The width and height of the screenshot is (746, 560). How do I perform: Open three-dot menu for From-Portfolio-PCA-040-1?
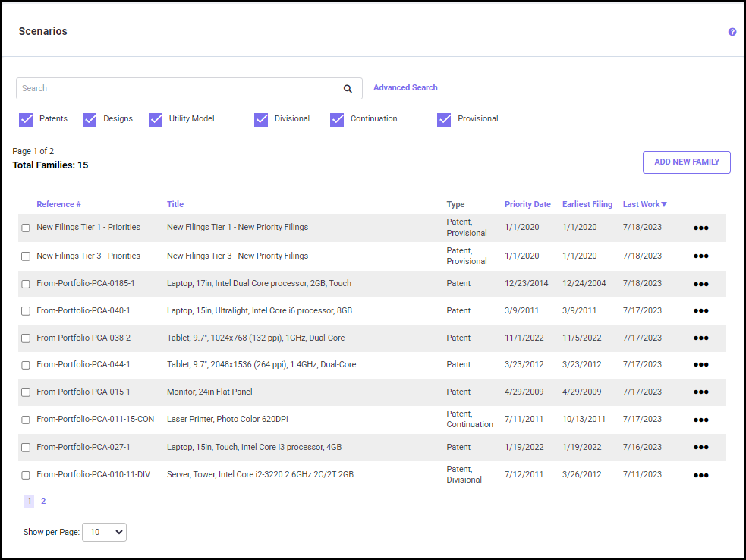click(700, 311)
